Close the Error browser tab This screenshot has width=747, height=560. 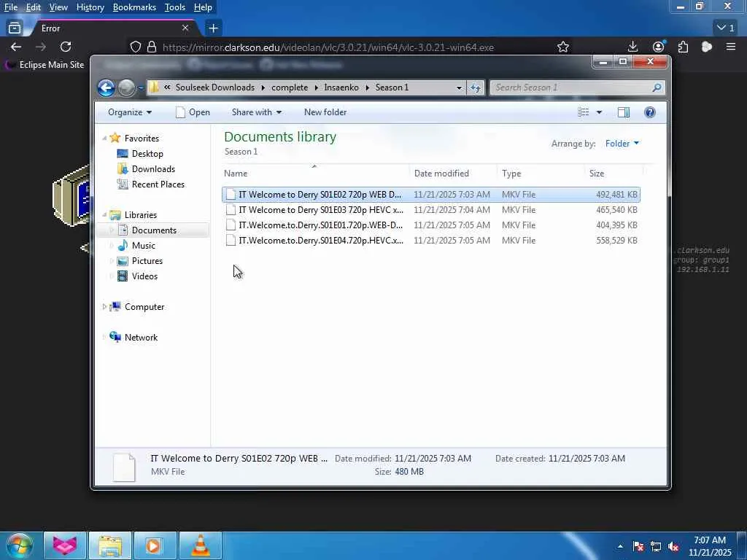pos(185,28)
